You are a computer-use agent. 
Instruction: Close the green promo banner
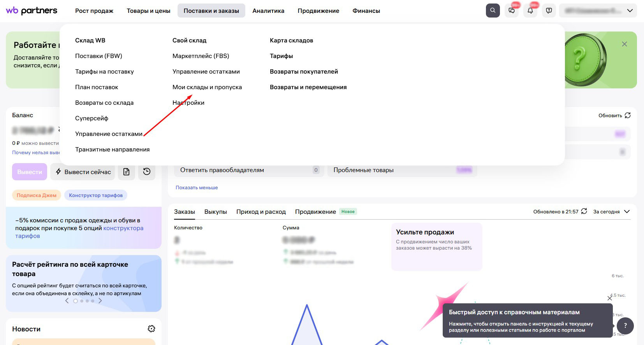tap(625, 44)
